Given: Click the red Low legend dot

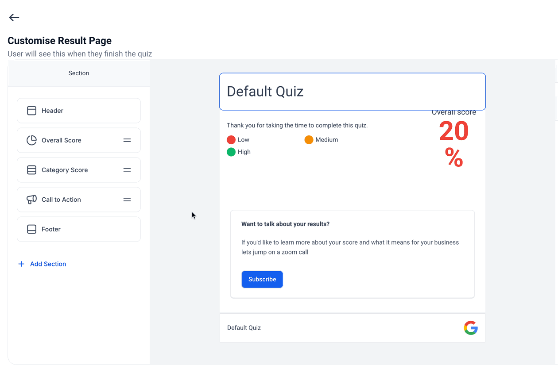Looking at the screenshot, I should (231, 140).
